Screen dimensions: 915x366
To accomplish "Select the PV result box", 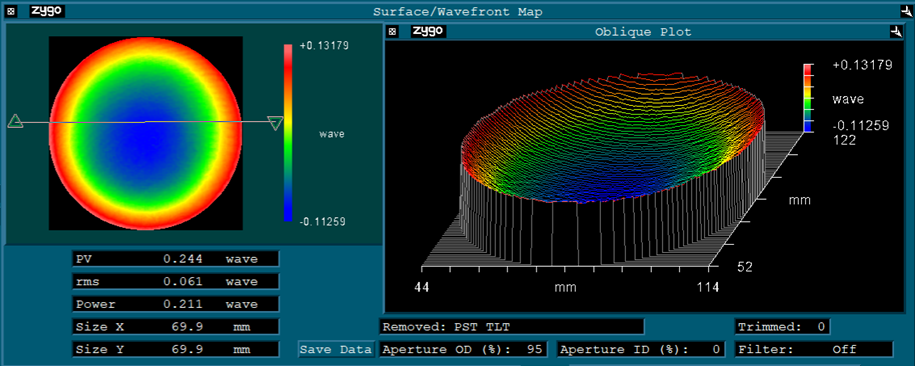I will [176, 259].
